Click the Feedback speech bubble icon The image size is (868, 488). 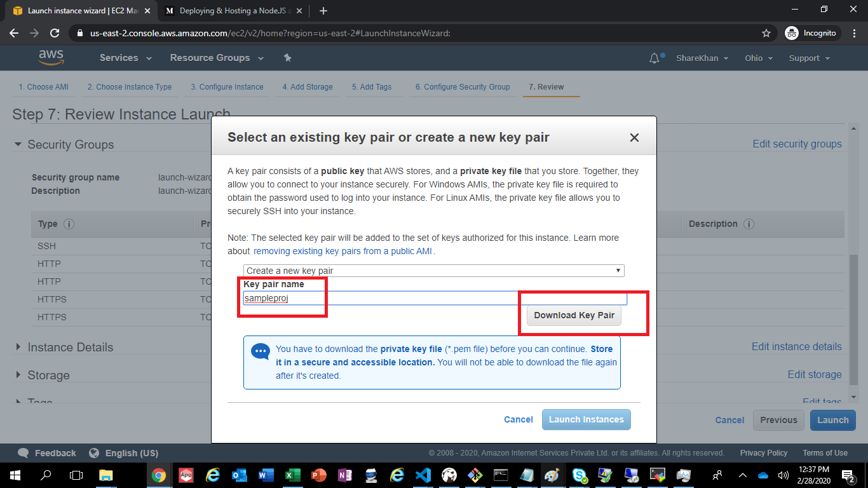coord(24,453)
